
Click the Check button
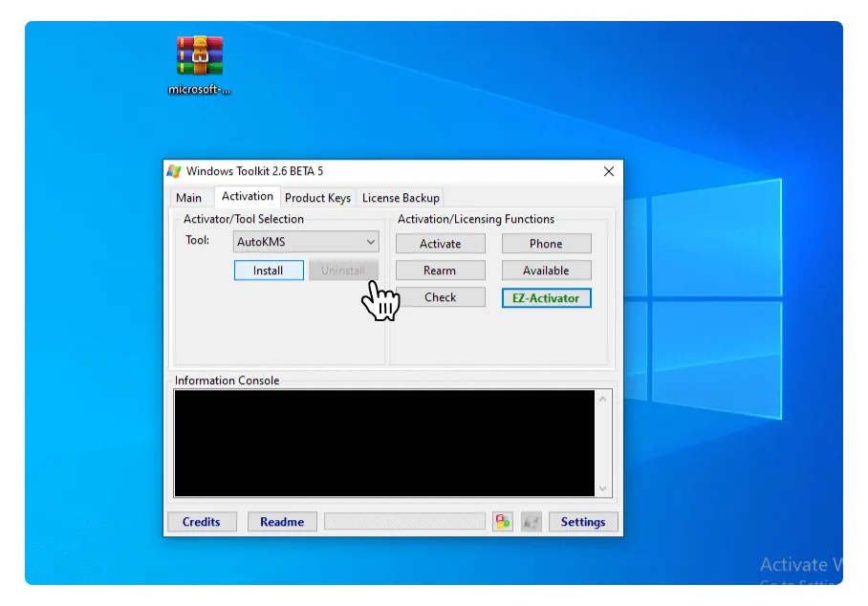440,297
